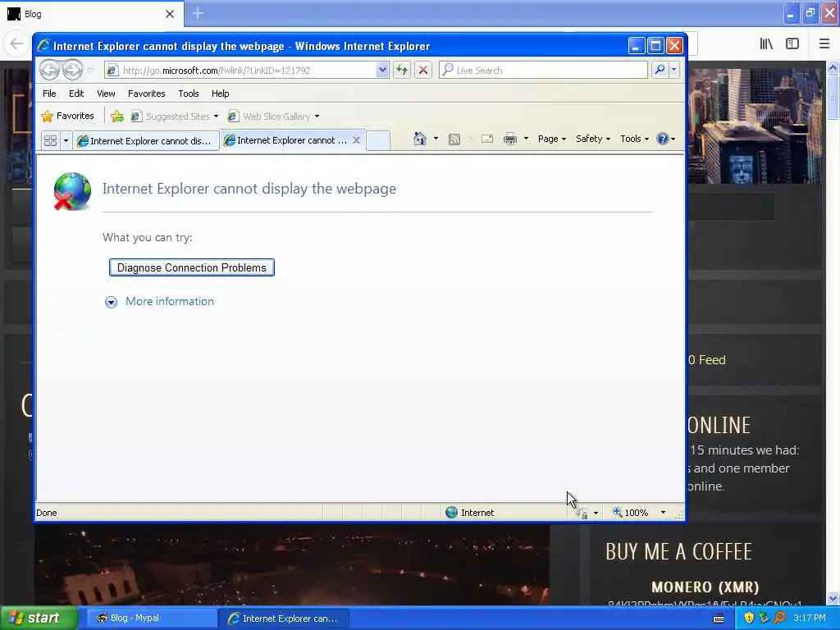Close the active Internet Explorer tab
This screenshot has width=840, height=630.
click(x=356, y=140)
